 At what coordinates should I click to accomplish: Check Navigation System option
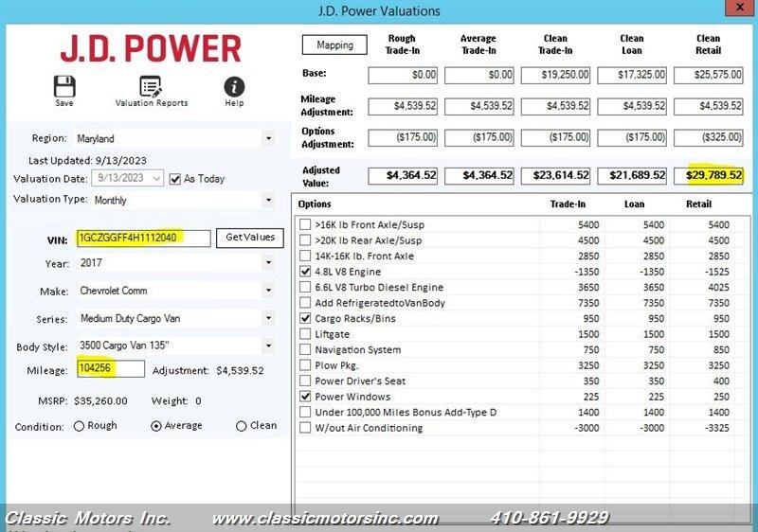tap(305, 349)
